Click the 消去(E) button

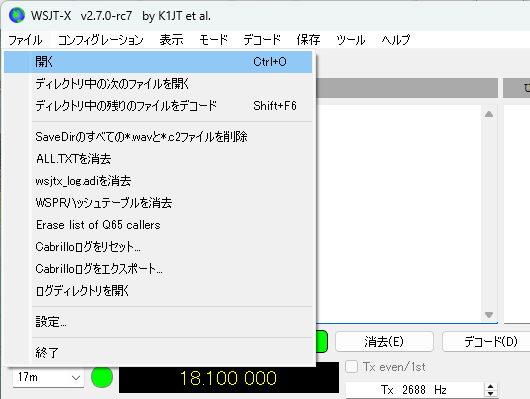click(x=384, y=342)
